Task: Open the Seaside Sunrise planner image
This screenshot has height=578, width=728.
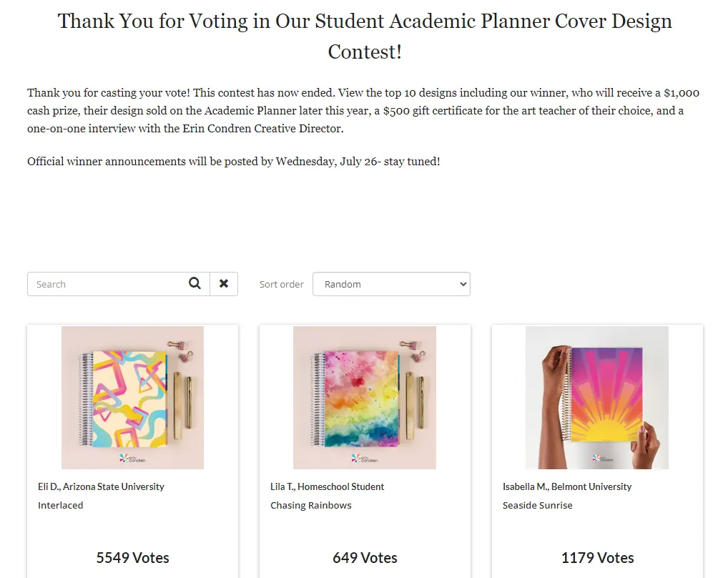Action: [x=597, y=398]
